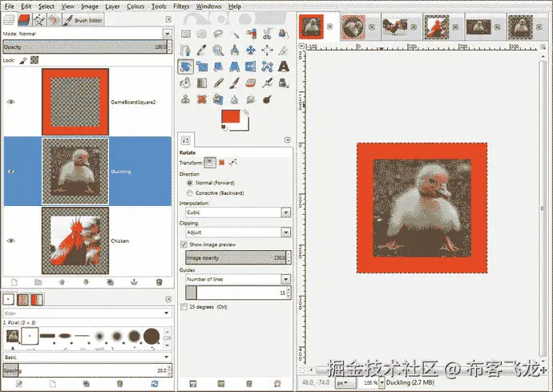Uncheck Show image preview

tap(184, 244)
